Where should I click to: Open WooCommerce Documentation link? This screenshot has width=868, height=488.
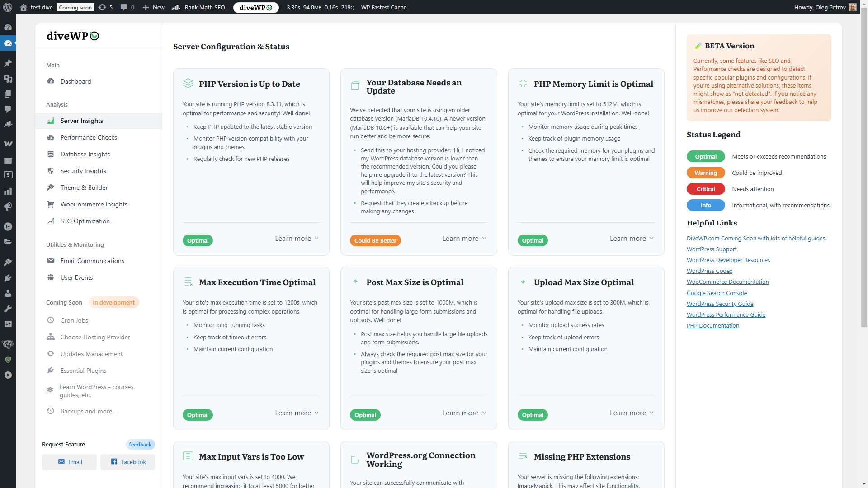click(727, 282)
